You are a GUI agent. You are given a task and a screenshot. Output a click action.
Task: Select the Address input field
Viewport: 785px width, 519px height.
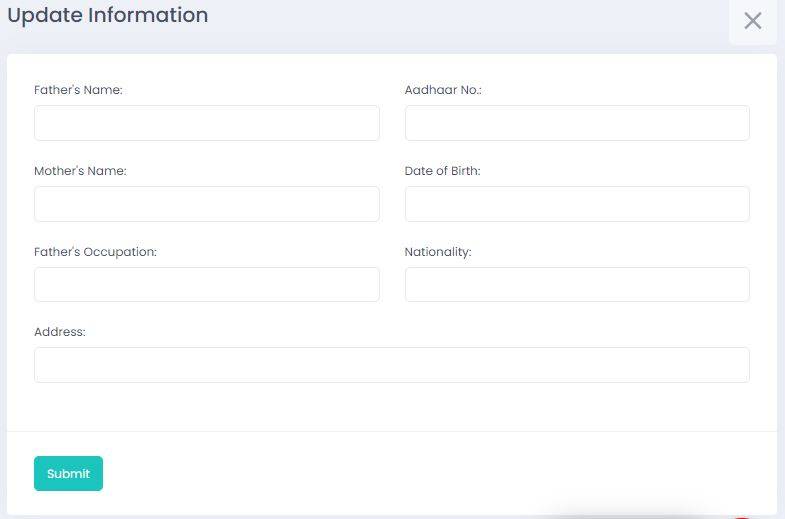391,365
